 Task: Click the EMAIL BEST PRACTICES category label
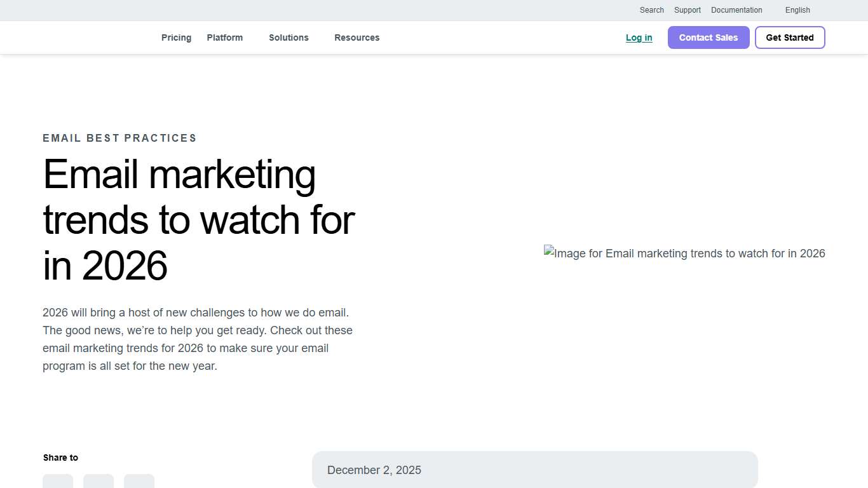[x=119, y=138]
